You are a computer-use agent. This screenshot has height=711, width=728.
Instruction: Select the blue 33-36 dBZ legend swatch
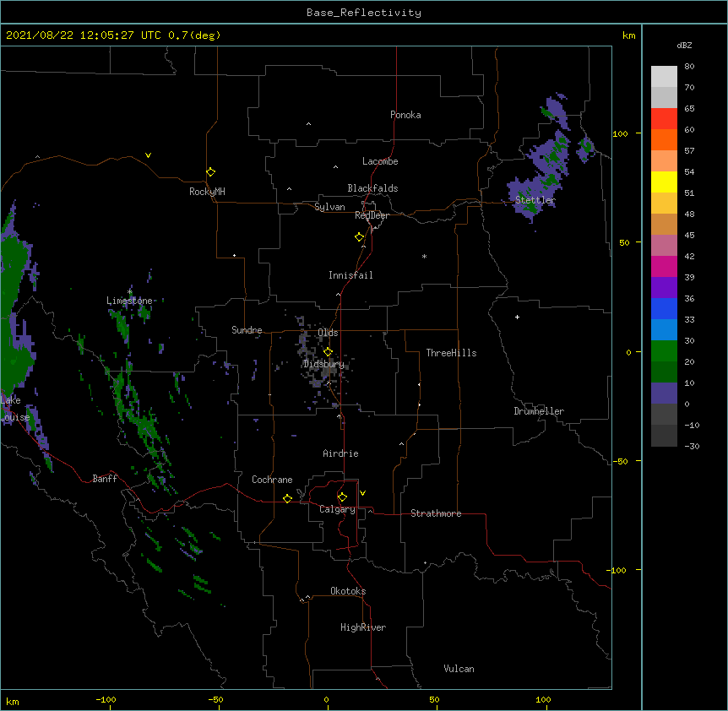[664, 308]
